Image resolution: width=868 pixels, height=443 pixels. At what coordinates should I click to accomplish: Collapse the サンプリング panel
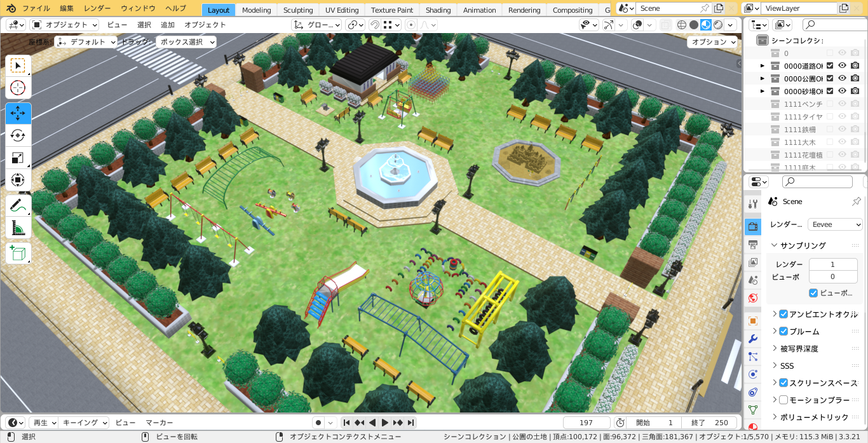pyautogui.click(x=775, y=245)
